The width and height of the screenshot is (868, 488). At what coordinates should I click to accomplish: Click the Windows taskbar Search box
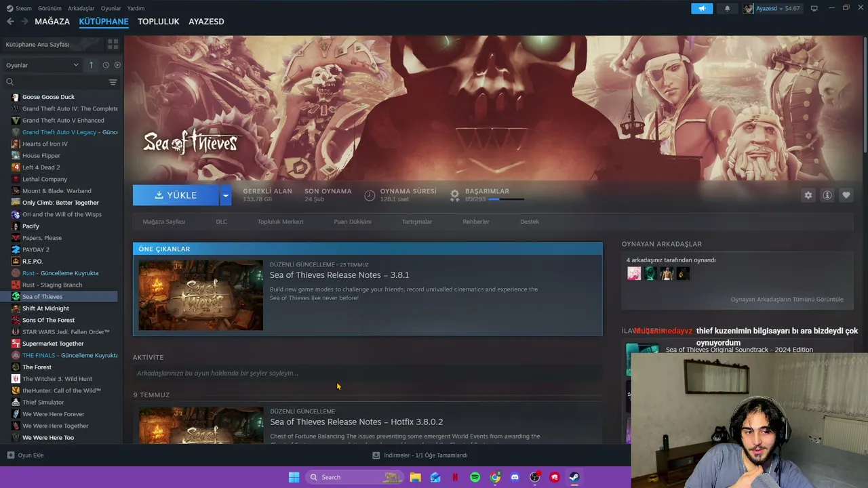point(353,477)
